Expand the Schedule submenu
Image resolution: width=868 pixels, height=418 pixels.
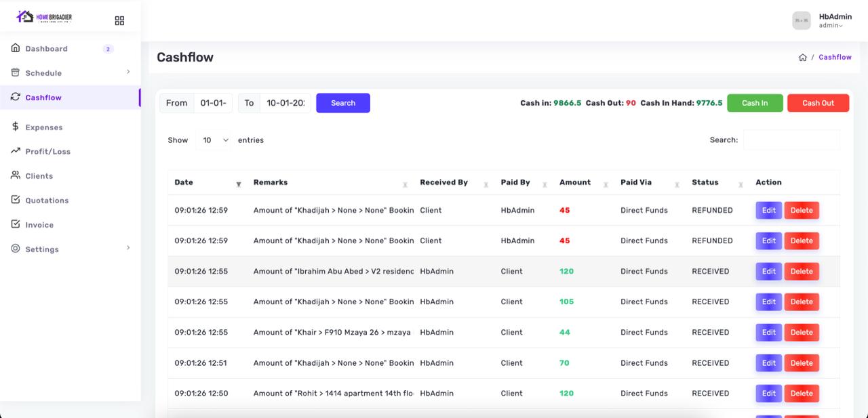coord(127,72)
